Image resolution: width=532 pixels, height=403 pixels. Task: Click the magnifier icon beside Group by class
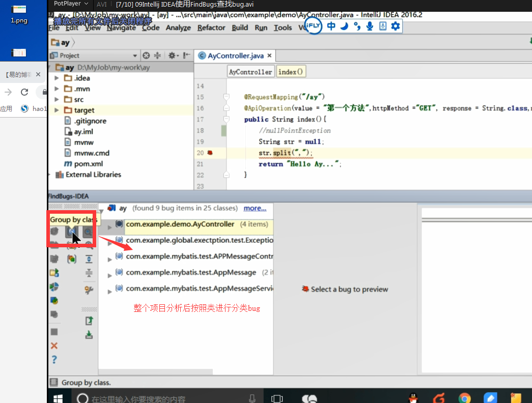pos(88,232)
